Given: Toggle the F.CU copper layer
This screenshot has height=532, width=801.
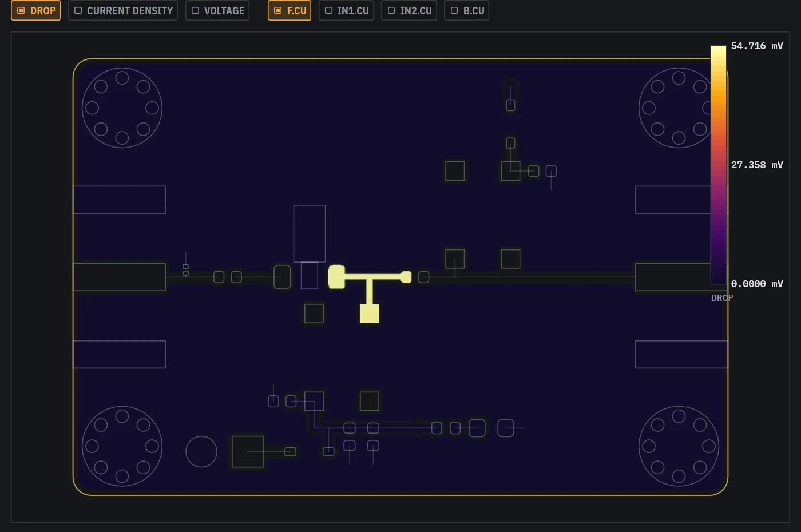Looking at the screenshot, I should pyautogui.click(x=290, y=10).
